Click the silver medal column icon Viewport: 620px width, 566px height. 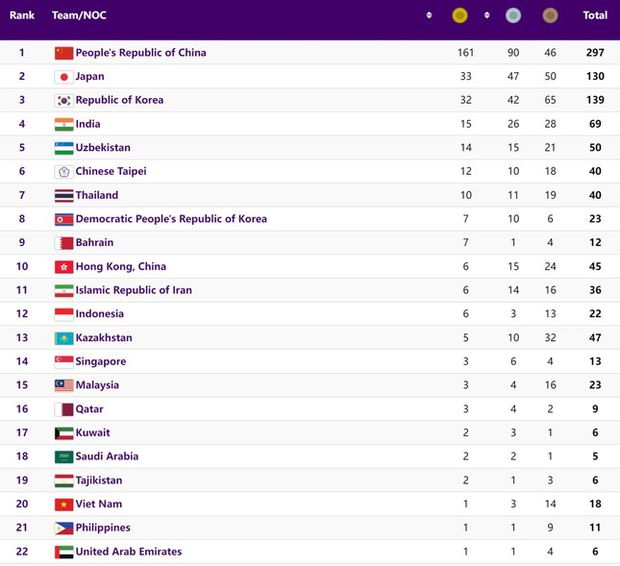coord(513,15)
